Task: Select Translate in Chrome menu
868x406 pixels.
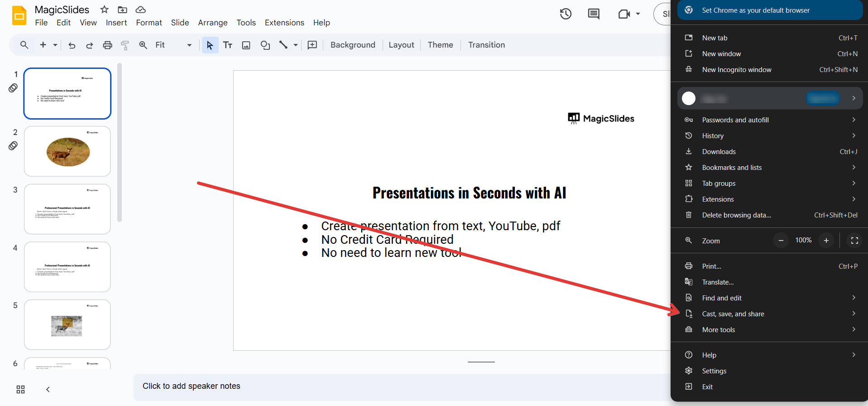Action: coord(770,282)
